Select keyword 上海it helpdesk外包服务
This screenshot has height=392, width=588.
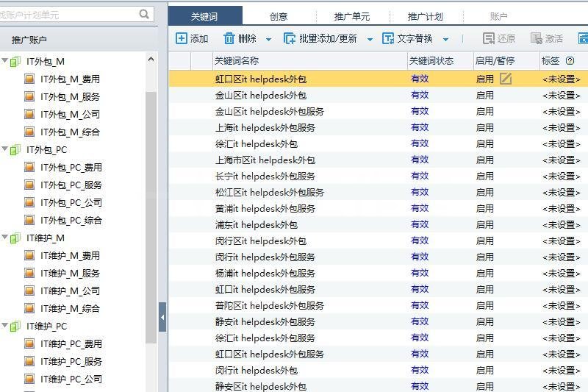[x=265, y=127]
